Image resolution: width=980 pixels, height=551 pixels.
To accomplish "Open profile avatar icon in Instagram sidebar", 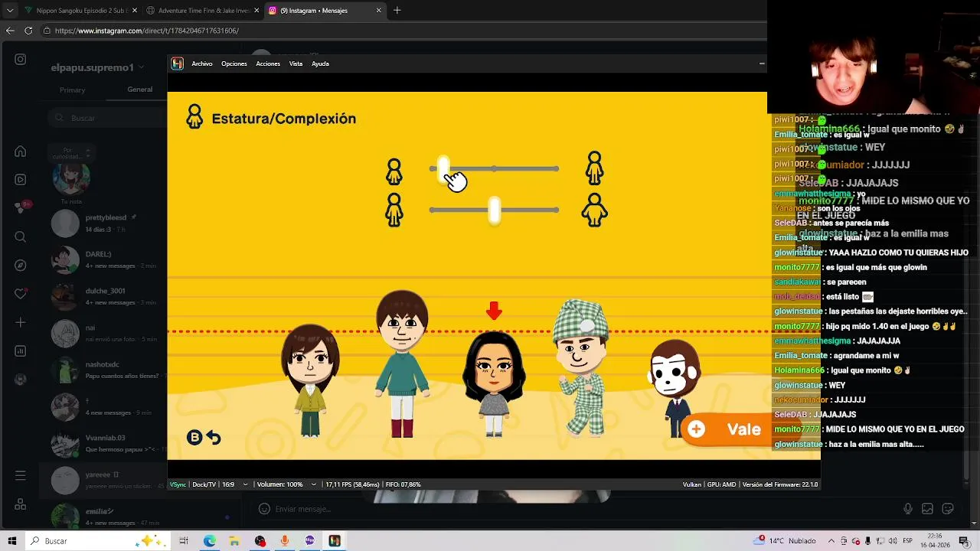I will pos(21,379).
